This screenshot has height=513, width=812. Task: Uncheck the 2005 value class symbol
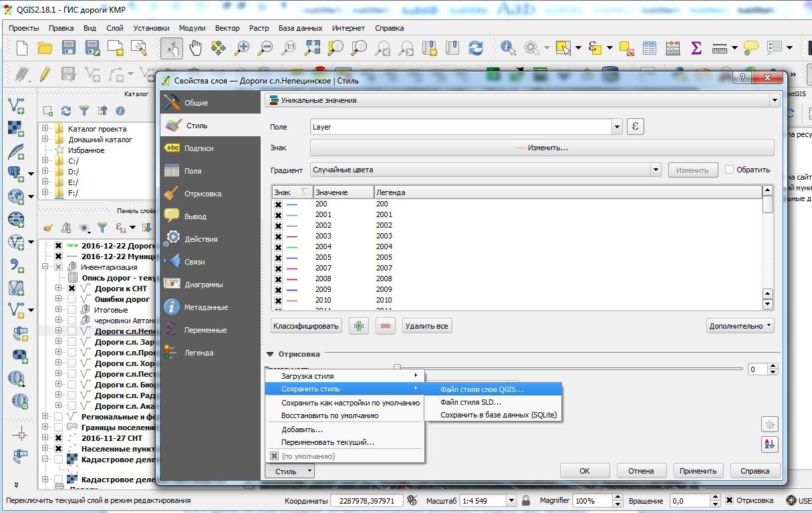pos(279,257)
